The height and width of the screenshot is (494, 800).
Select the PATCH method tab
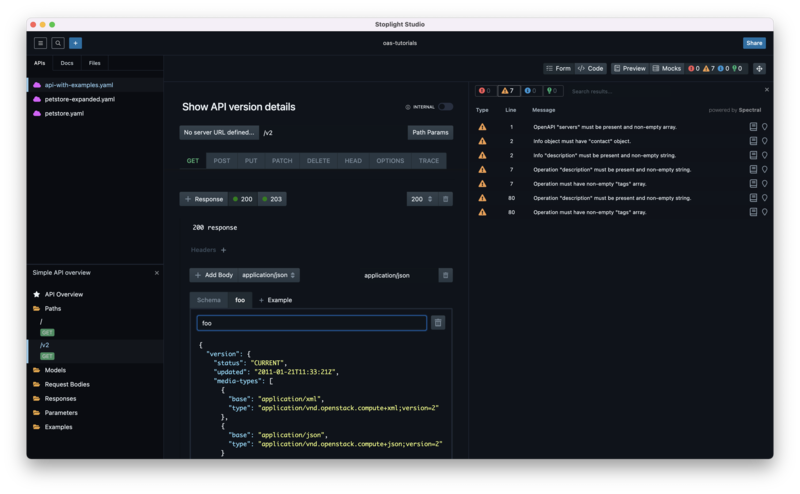(282, 161)
